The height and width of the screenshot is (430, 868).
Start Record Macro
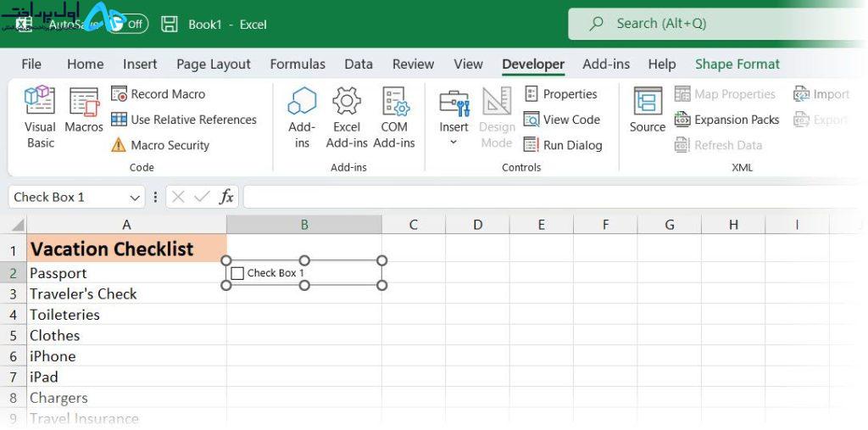click(159, 94)
